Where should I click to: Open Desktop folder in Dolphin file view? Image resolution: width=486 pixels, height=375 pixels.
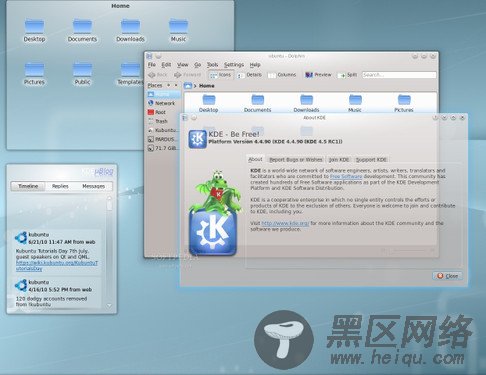(x=209, y=103)
